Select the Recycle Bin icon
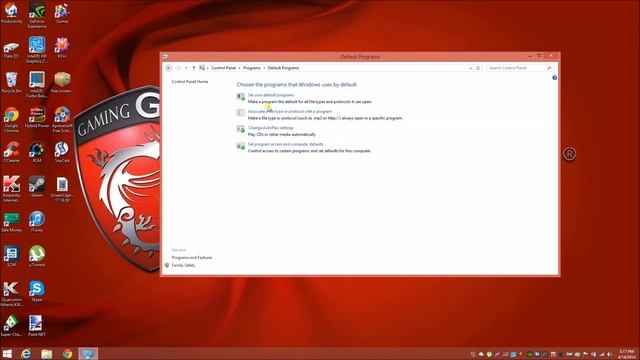The height and width of the screenshot is (360, 640). click(11, 82)
